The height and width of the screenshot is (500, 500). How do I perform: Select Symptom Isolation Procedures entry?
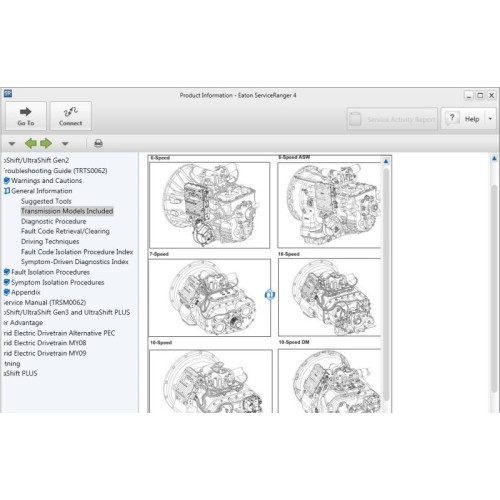[x=57, y=282]
